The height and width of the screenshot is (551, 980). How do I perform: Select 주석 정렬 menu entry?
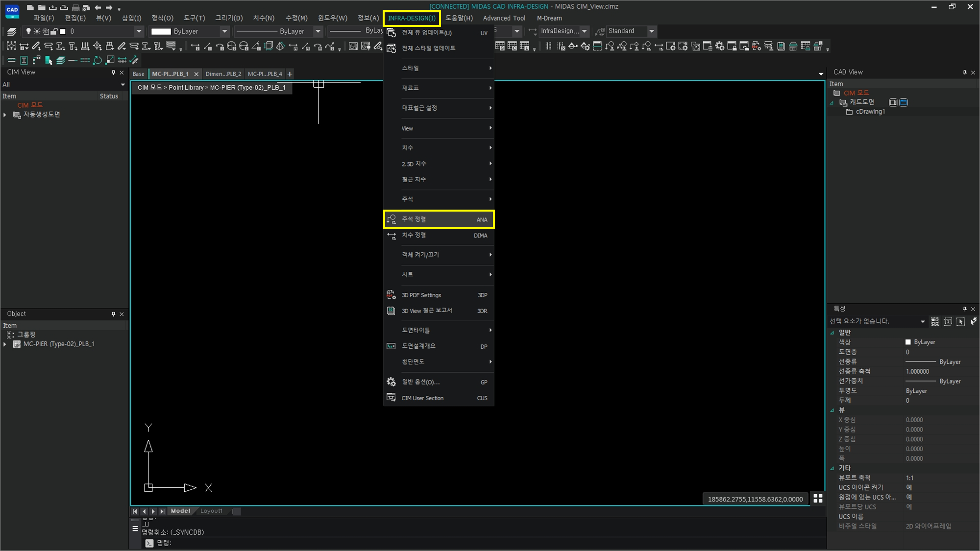[439, 219]
